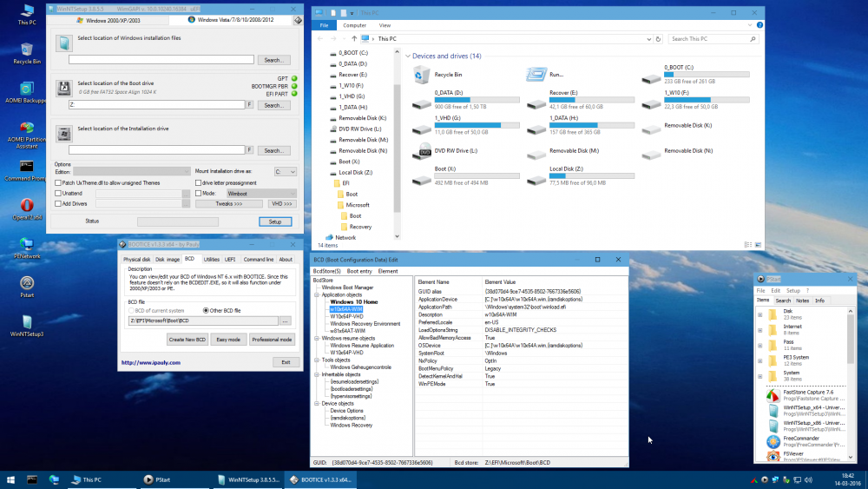Viewport: 868px width, 489px height.
Task: Open UEFI tab in BOOTICE
Action: pos(230,259)
